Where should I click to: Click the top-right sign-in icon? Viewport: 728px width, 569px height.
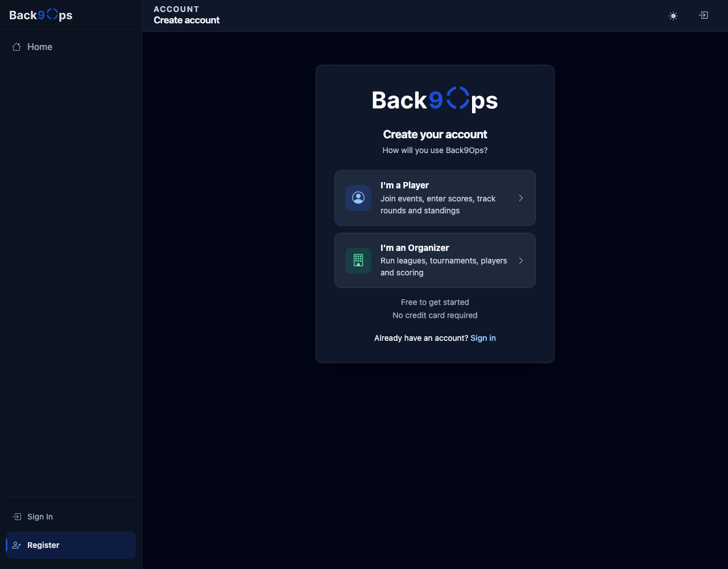coord(704,15)
